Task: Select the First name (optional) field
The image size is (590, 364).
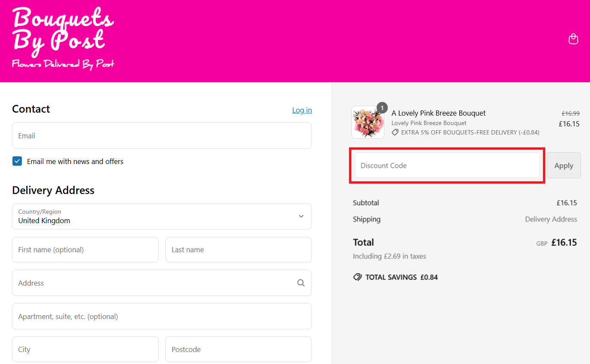Action: (x=85, y=250)
